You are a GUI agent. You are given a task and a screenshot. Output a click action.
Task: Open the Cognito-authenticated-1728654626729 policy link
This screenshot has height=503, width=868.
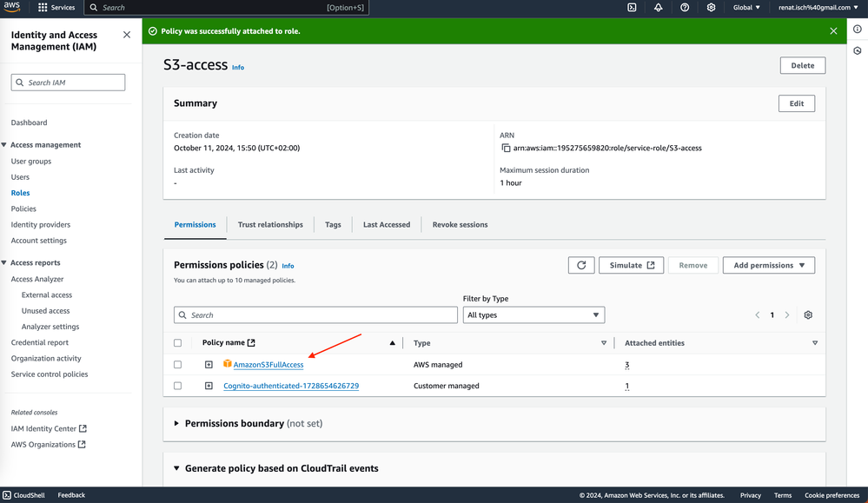click(291, 386)
